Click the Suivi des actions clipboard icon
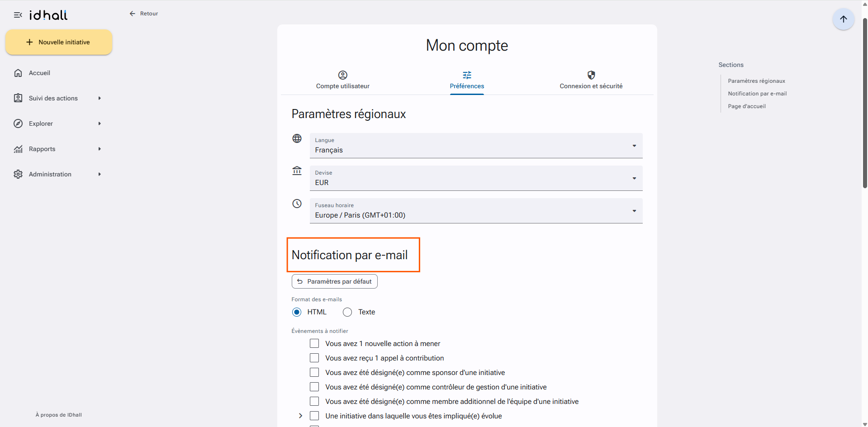Image resolution: width=868 pixels, height=427 pixels. click(x=18, y=98)
